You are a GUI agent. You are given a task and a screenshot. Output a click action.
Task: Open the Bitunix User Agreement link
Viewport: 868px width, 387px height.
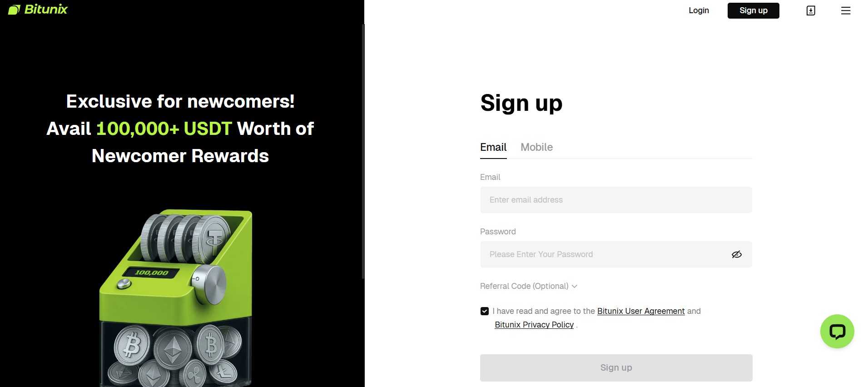click(640, 311)
